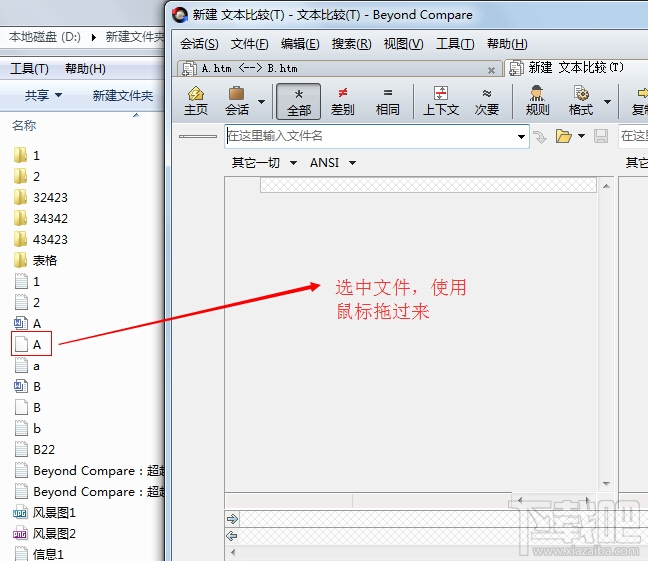Open the File (文件) menu
The image size is (648, 561).
point(249,44)
